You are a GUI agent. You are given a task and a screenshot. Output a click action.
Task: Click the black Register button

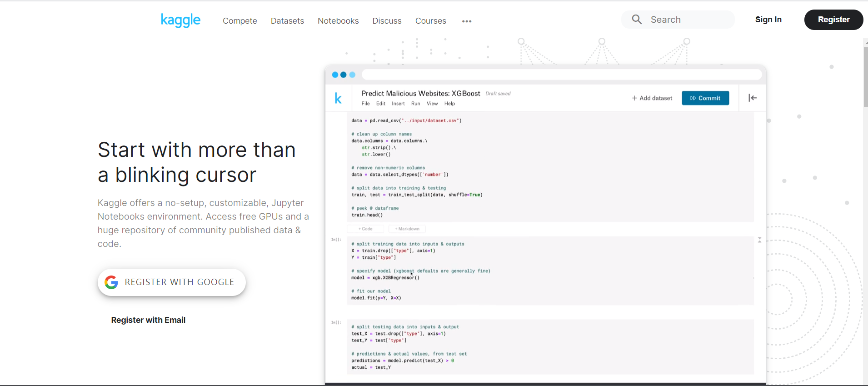[x=834, y=20]
